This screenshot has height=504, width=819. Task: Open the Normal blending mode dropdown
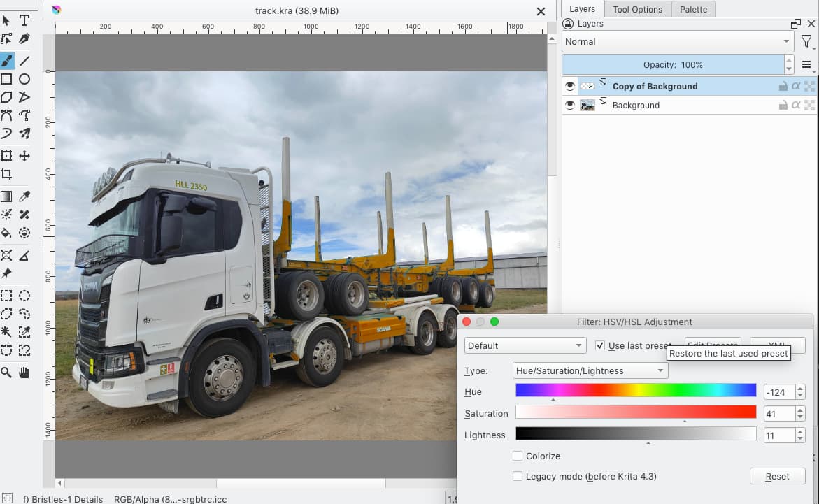coord(677,42)
